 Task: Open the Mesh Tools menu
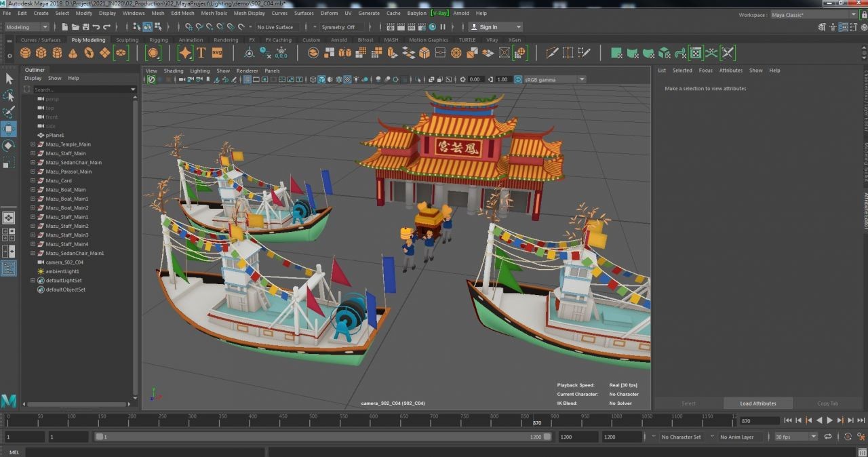214,13
